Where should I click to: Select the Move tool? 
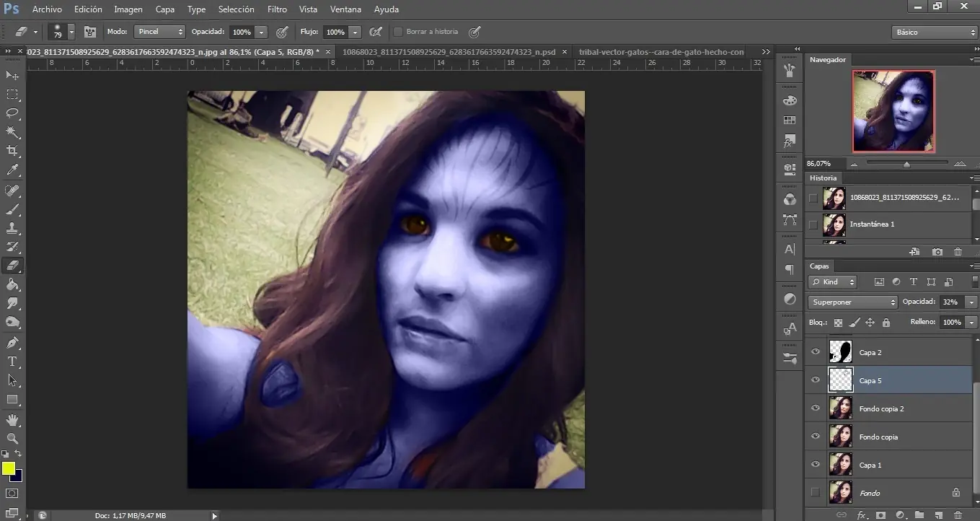click(12, 75)
